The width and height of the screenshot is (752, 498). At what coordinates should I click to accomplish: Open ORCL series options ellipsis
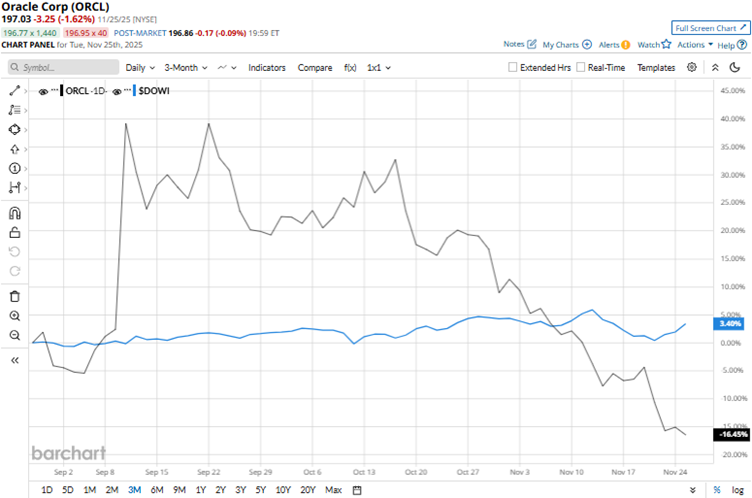[54, 90]
